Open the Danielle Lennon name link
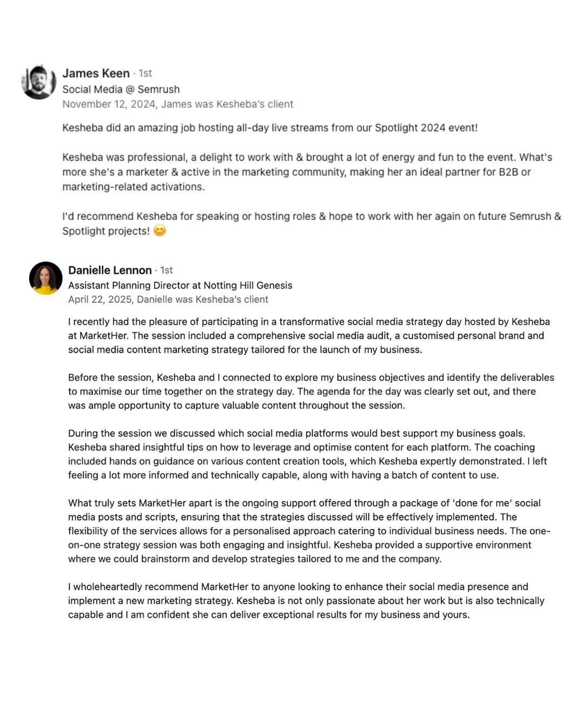This screenshot has height=728, width=582. 110,270
